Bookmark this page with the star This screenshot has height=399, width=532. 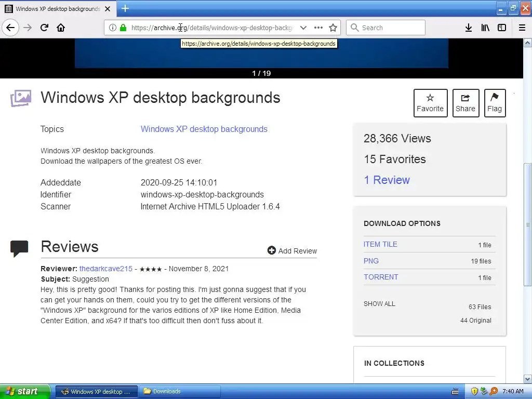coord(333,28)
